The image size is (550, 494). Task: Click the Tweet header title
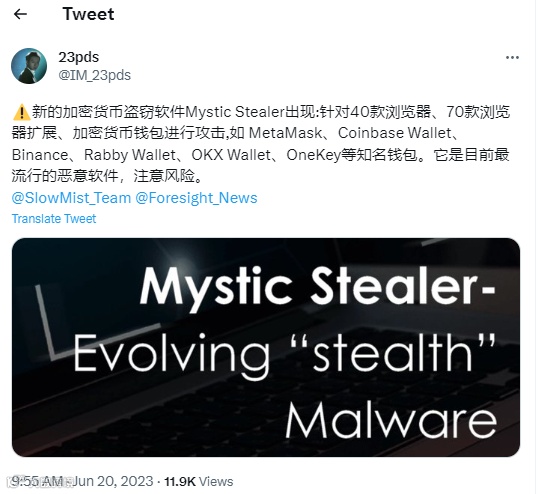88,14
